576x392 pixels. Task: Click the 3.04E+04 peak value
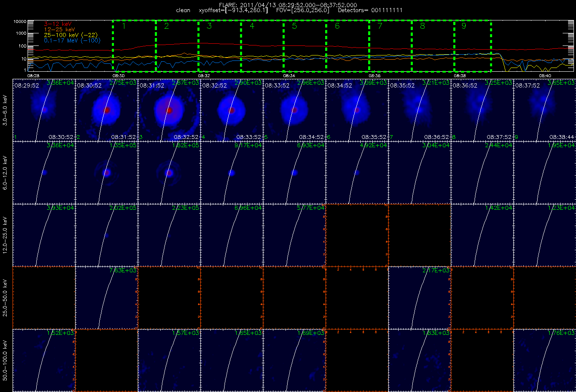click(x=436, y=145)
